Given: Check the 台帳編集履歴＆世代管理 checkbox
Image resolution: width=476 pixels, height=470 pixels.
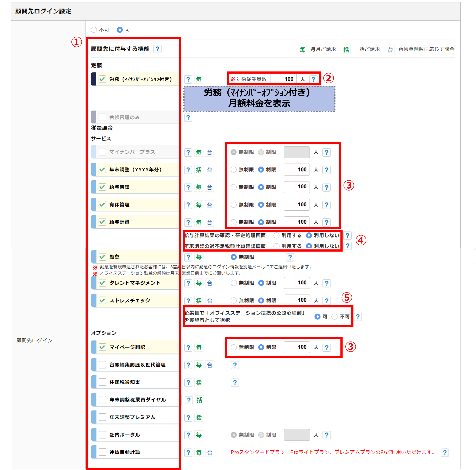Looking at the screenshot, I should click(102, 364).
